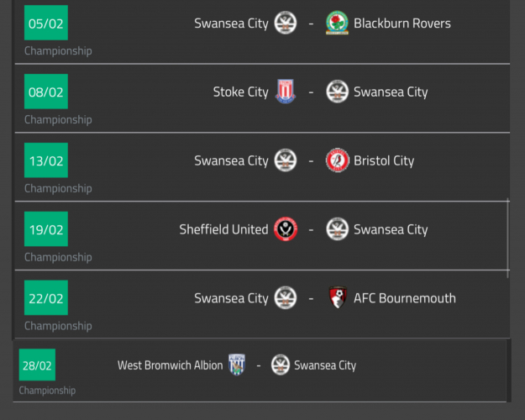Viewport: 525px width, 420px height.
Task: Open the Sheffield United club crest
Action: click(x=286, y=229)
